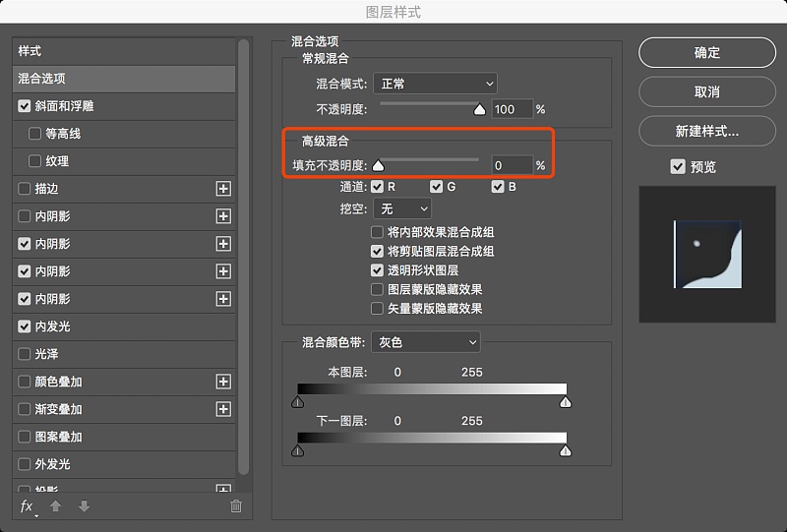Open the 混合模式 dropdown showing 正常
787x532 pixels.
pyautogui.click(x=435, y=84)
